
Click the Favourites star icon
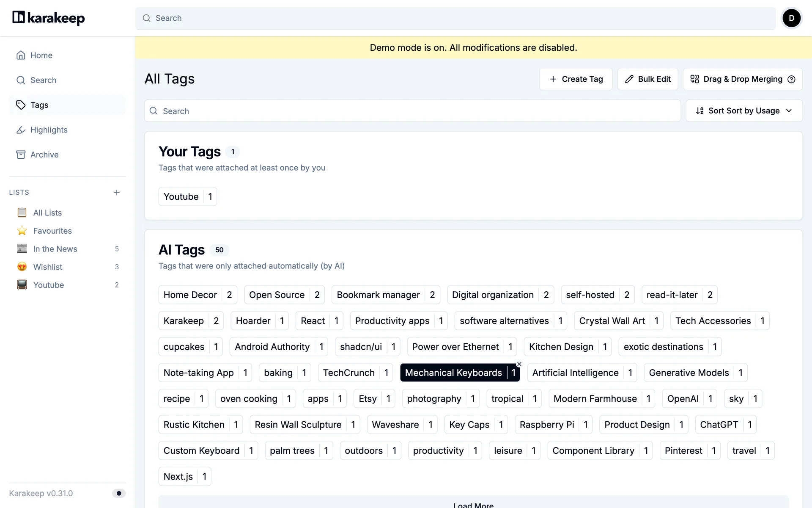click(22, 231)
